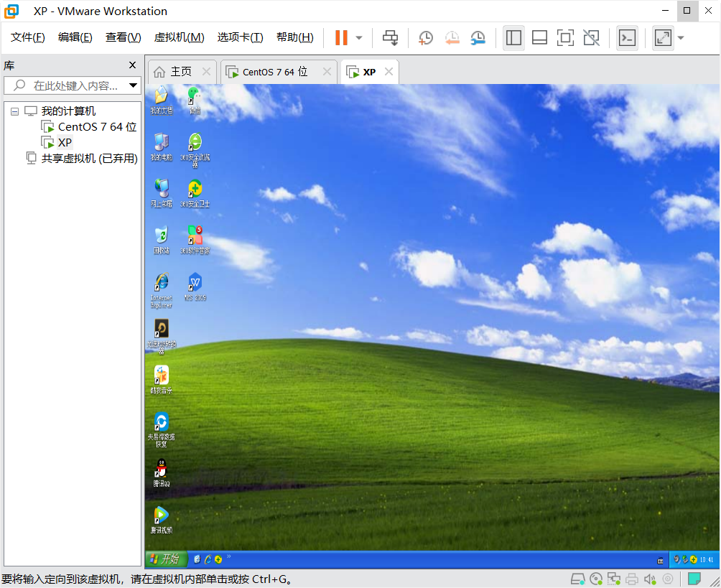Click the printer status bar icon
This screenshot has width=721, height=588.
(x=632, y=579)
